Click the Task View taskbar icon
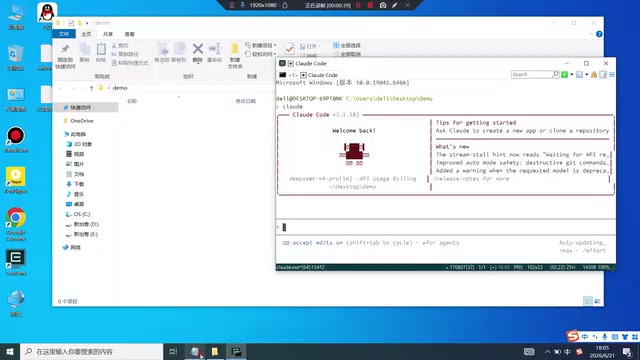 tap(173, 351)
